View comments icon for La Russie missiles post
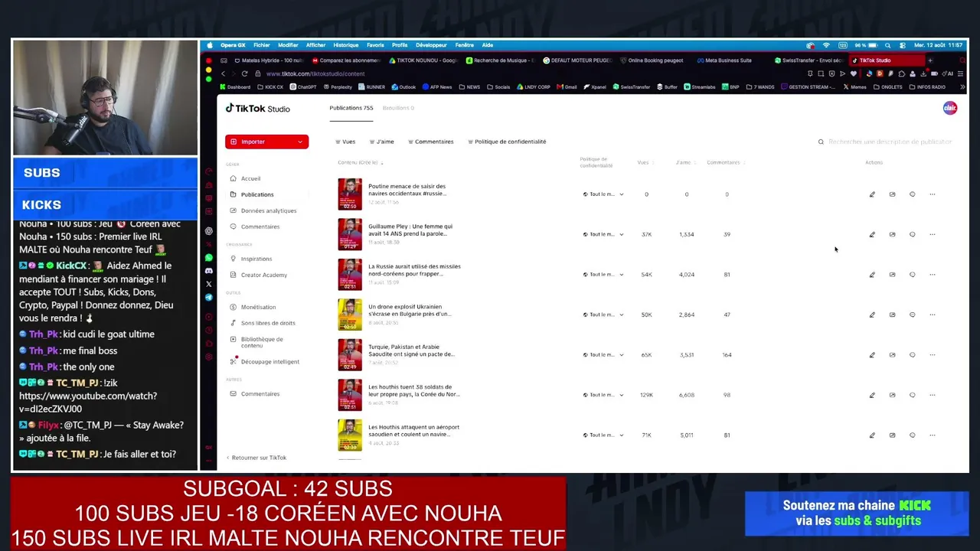Image resolution: width=980 pixels, height=551 pixels. coord(912,274)
